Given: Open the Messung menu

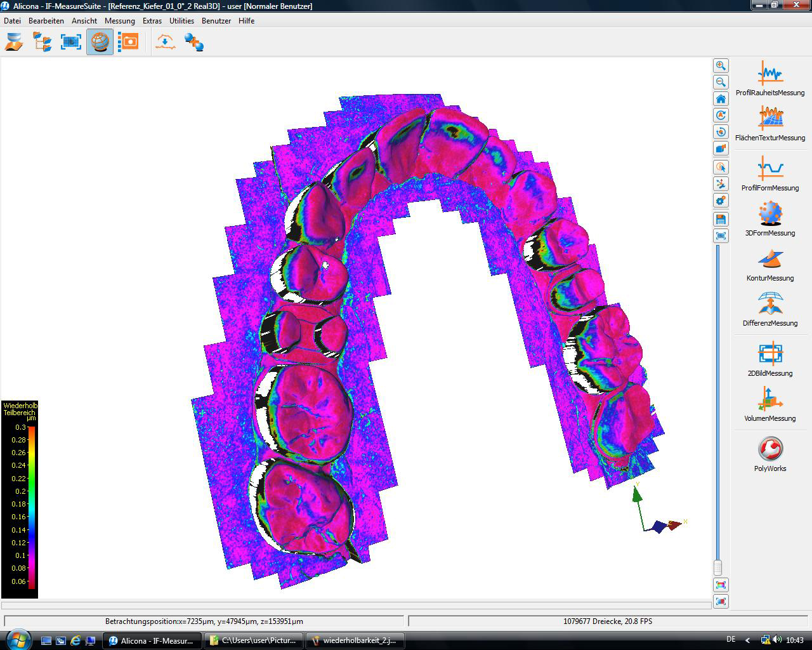Looking at the screenshot, I should coord(120,20).
